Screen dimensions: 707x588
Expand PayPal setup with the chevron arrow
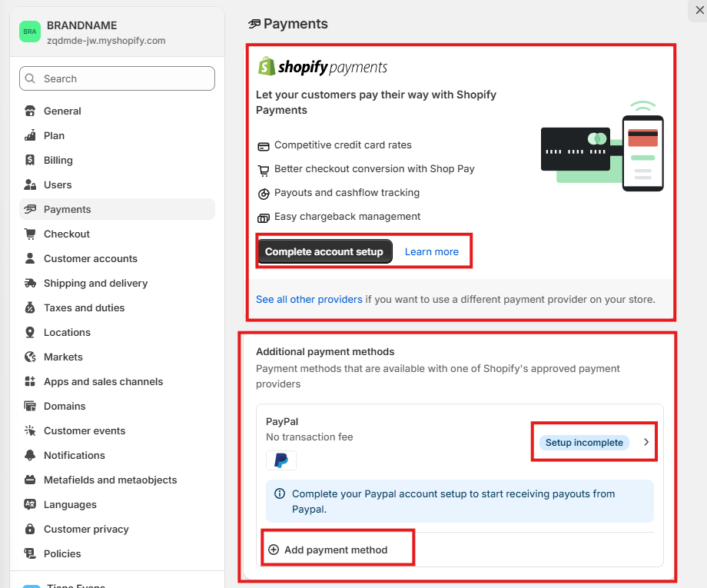tap(646, 442)
